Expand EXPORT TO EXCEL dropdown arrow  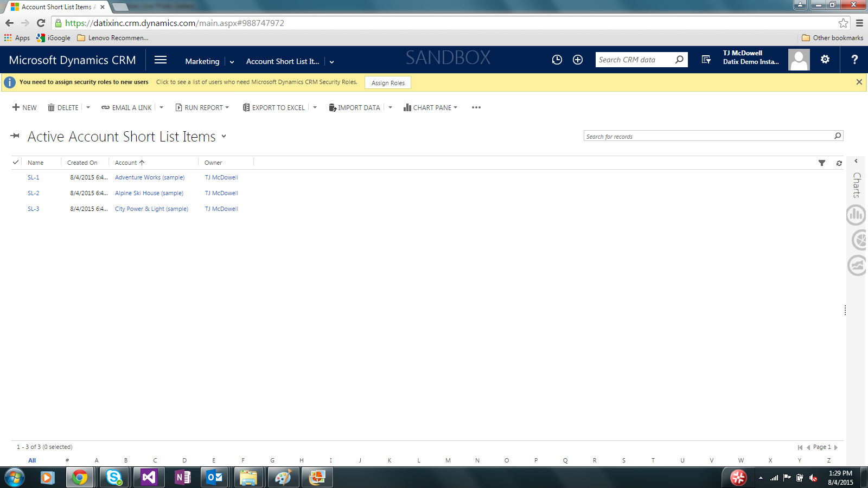click(x=315, y=107)
